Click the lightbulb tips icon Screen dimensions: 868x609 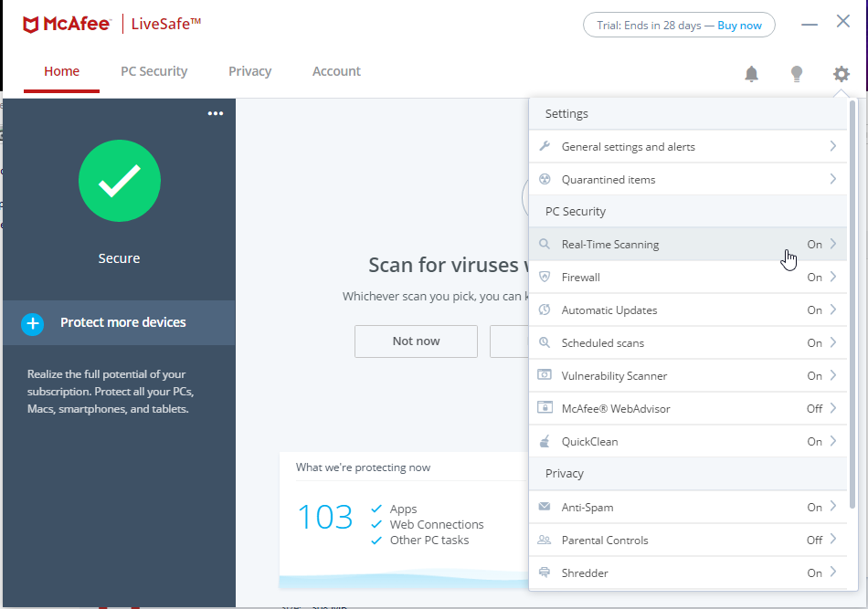796,74
